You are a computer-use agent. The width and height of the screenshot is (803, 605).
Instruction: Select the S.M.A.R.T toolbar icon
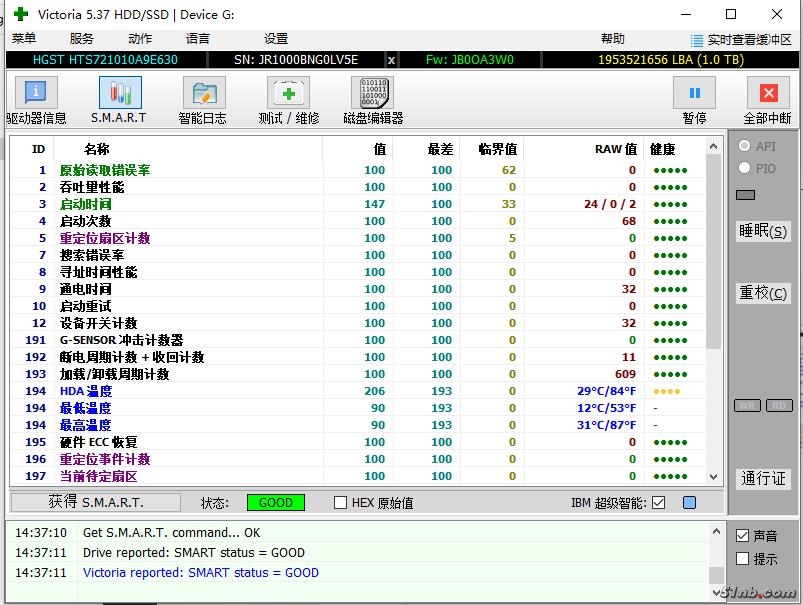pyautogui.click(x=119, y=93)
